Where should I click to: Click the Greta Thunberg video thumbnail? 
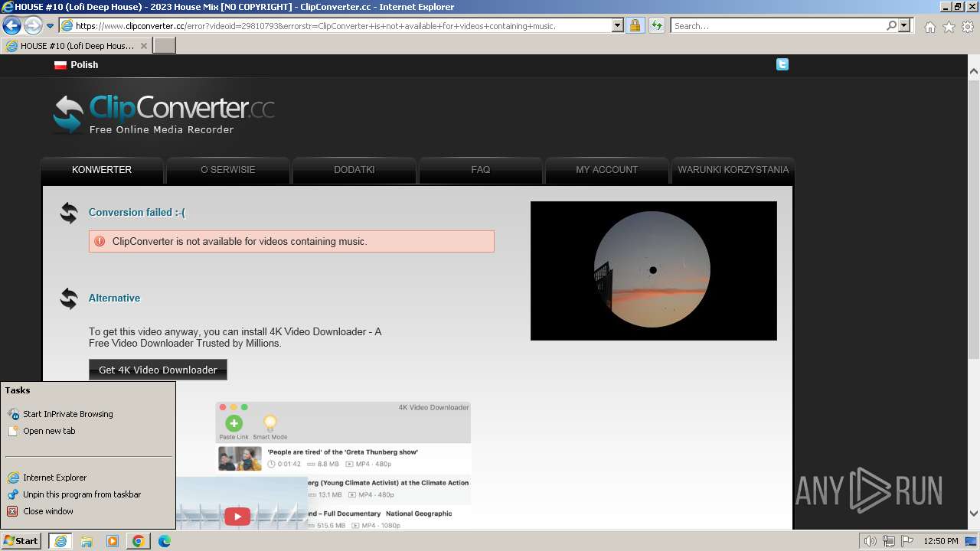240,458
